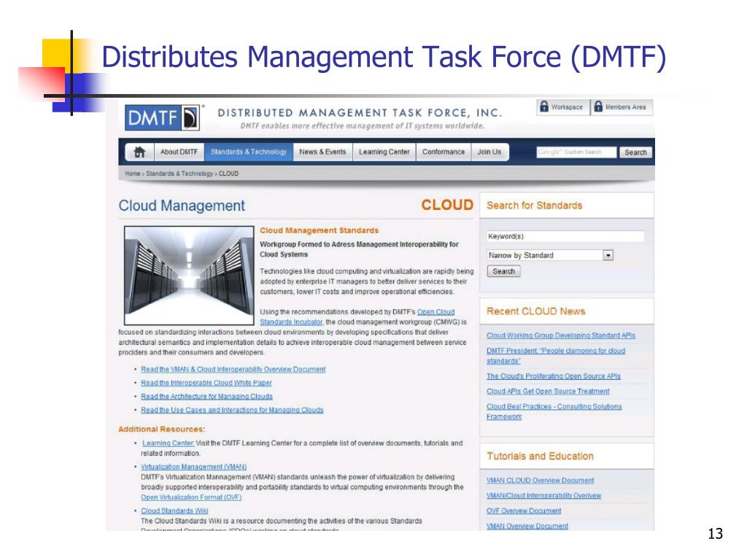Click Search button under Search for Standards
This screenshot has height=560, width=747.
coord(503,271)
